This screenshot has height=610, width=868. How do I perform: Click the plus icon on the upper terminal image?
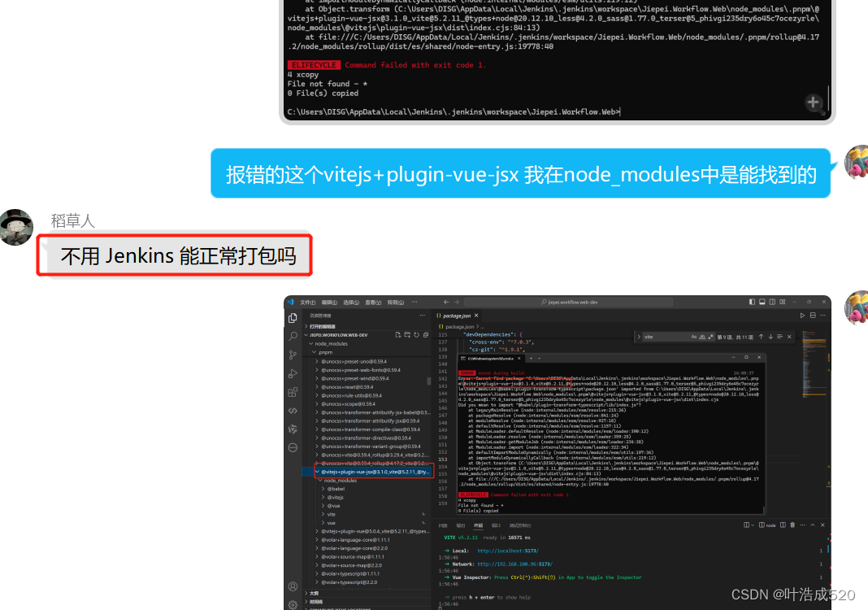814,102
